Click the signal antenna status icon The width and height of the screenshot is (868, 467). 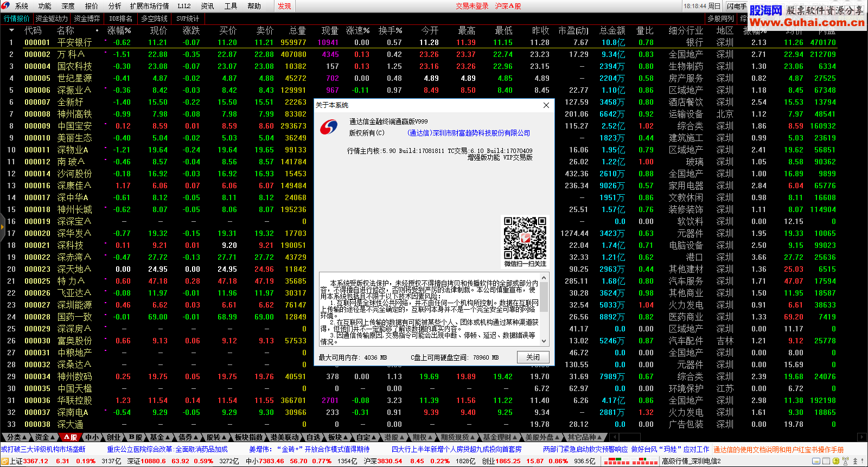pyautogui.click(x=845, y=461)
